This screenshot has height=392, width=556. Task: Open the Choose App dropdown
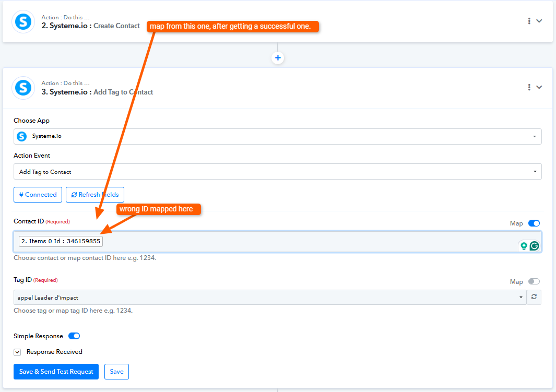[277, 136]
